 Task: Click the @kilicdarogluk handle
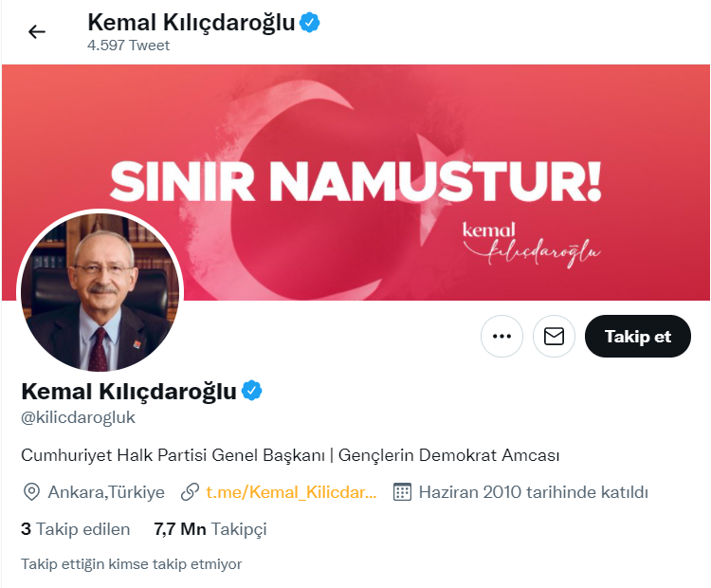coord(78,417)
